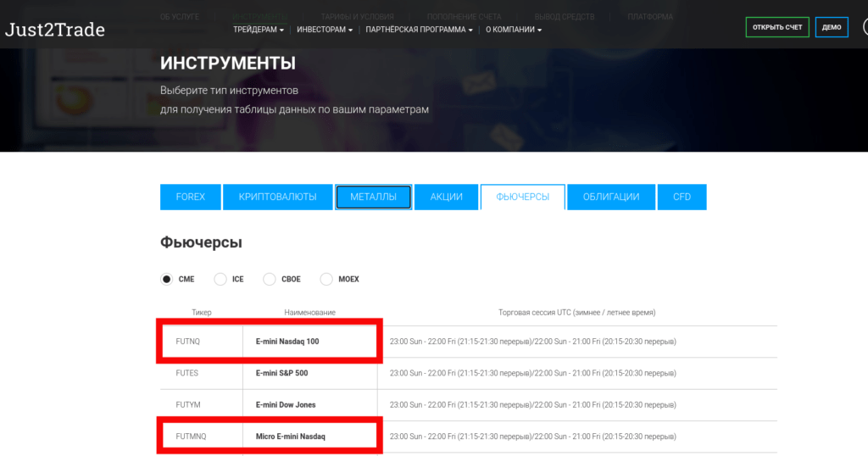The width and height of the screenshot is (868, 456).
Task: Select the ICE exchange radio button
Action: point(220,279)
